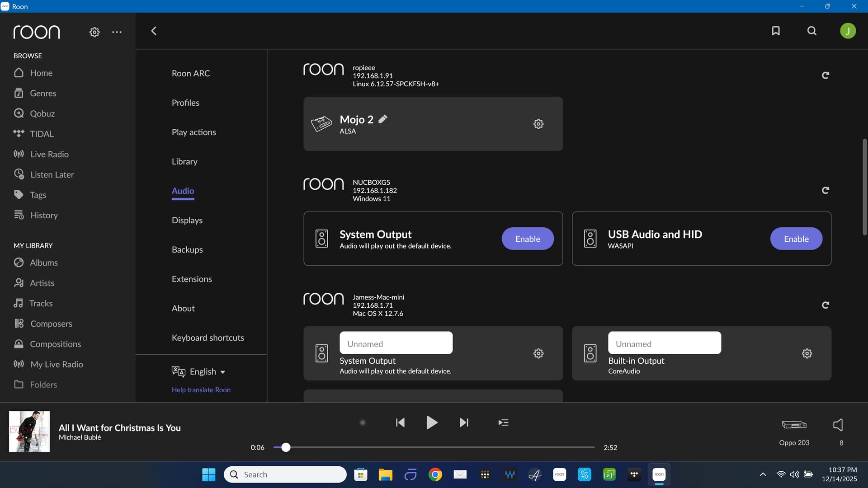This screenshot has width=868, height=488.
Task: Open the Extensions settings tab
Action: coord(192,279)
